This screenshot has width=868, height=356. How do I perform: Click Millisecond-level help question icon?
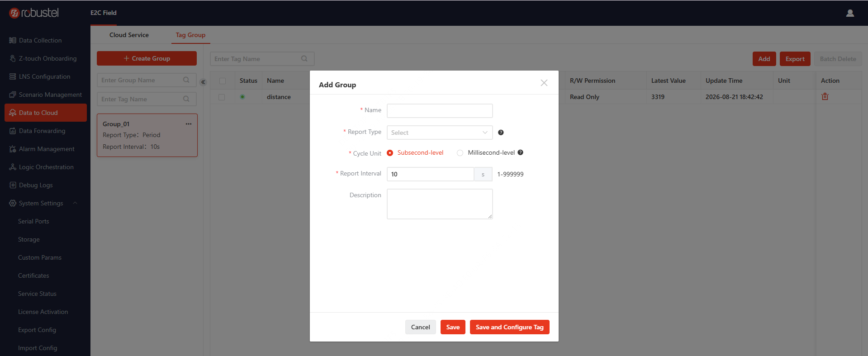521,152
